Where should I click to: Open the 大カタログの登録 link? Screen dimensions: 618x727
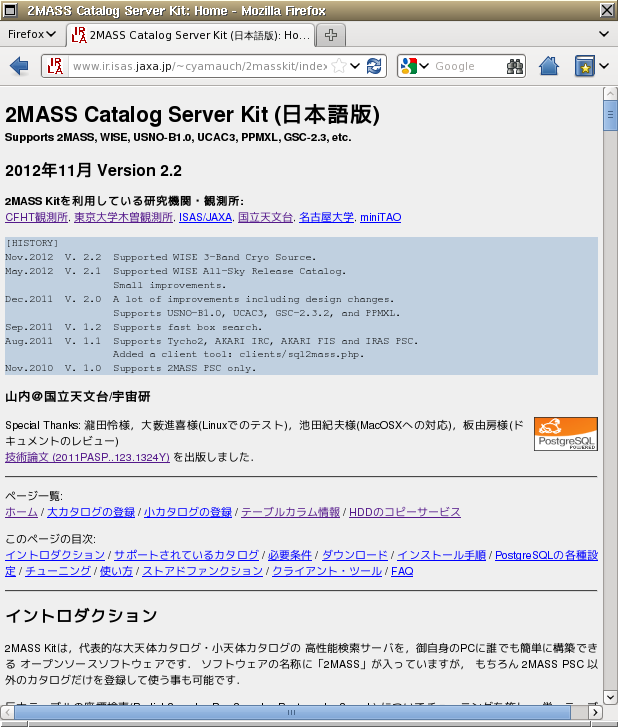tap(91, 512)
